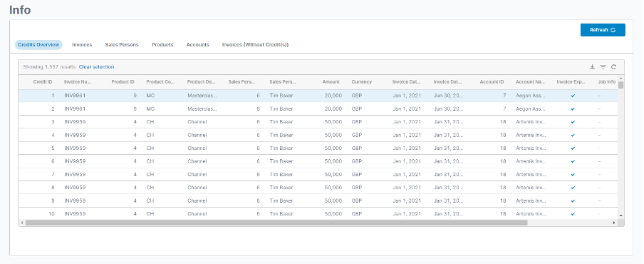Click Jun 30, 20... in Credit ID 1 row
Viewport: 644px width, 264px height.
[x=448, y=96]
